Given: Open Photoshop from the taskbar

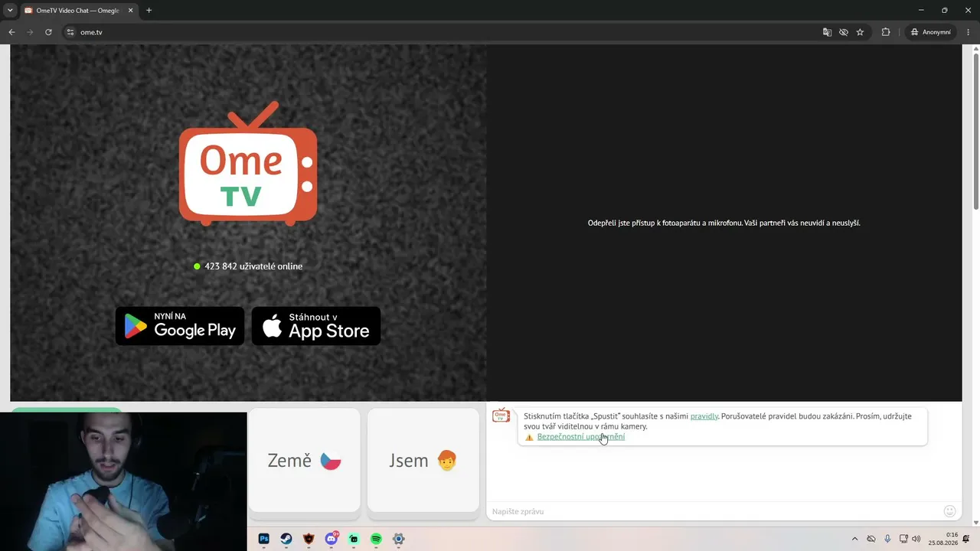Looking at the screenshot, I should (x=264, y=539).
